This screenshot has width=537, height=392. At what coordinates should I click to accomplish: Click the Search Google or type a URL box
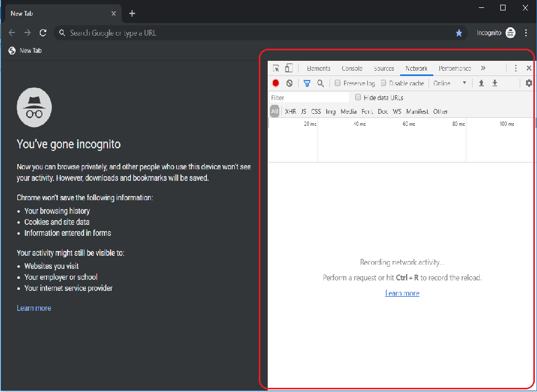point(260,33)
